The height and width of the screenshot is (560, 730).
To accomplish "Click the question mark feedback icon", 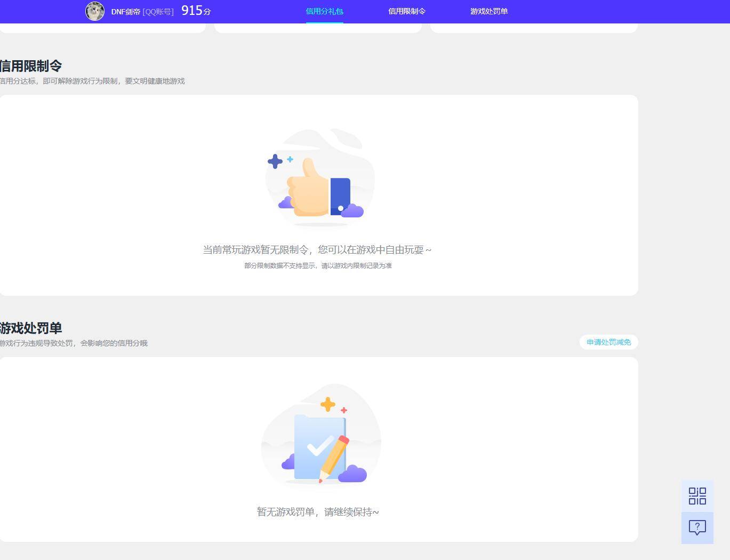I will (x=697, y=527).
